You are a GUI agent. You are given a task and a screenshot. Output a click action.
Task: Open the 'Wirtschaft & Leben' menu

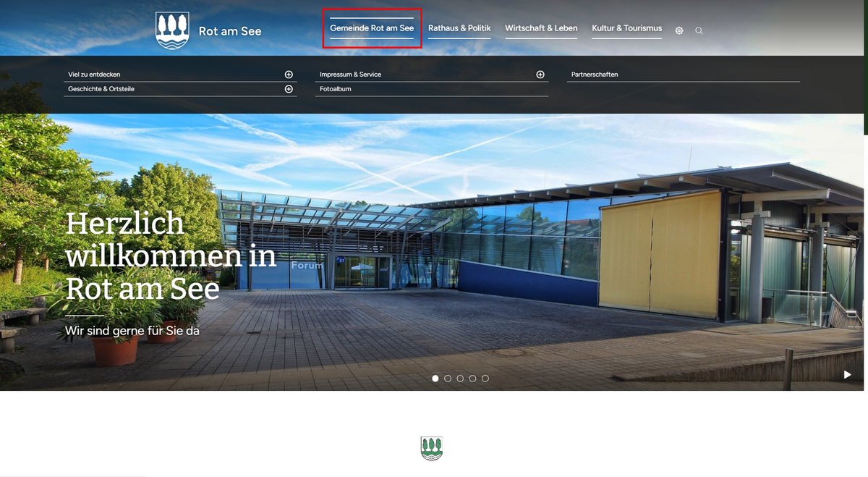point(541,28)
